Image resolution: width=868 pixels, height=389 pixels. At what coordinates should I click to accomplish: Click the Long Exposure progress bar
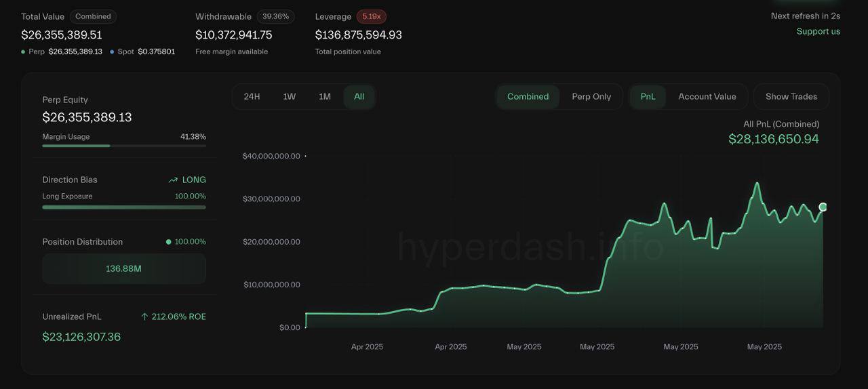[124, 207]
